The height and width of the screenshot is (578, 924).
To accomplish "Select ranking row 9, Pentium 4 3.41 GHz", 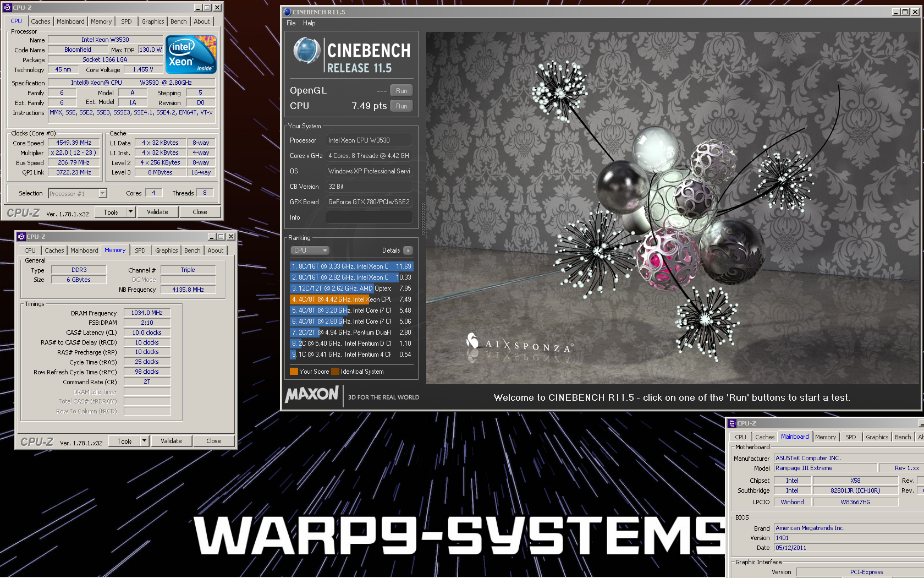I will pyautogui.click(x=351, y=355).
